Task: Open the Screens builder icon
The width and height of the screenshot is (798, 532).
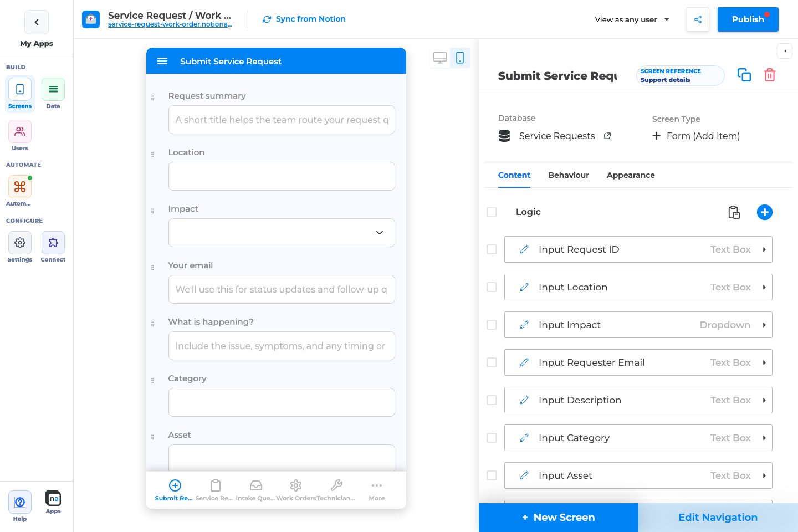Action: 20,90
